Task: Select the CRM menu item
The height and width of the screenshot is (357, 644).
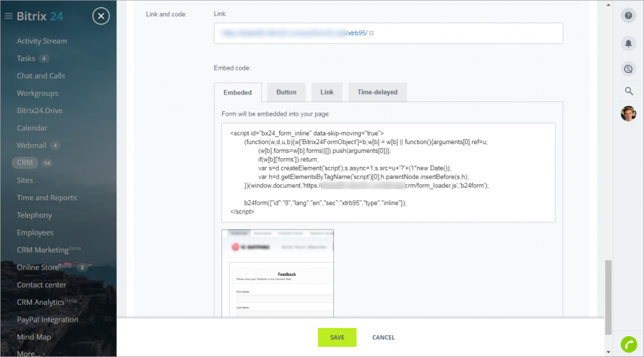Action: pyautogui.click(x=25, y=162)
